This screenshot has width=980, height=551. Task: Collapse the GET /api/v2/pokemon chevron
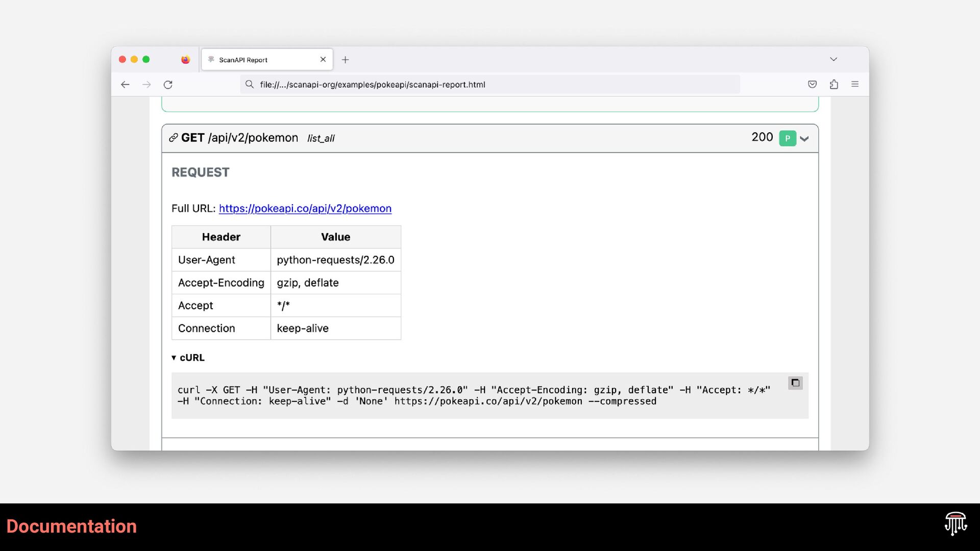coord(804,139)
